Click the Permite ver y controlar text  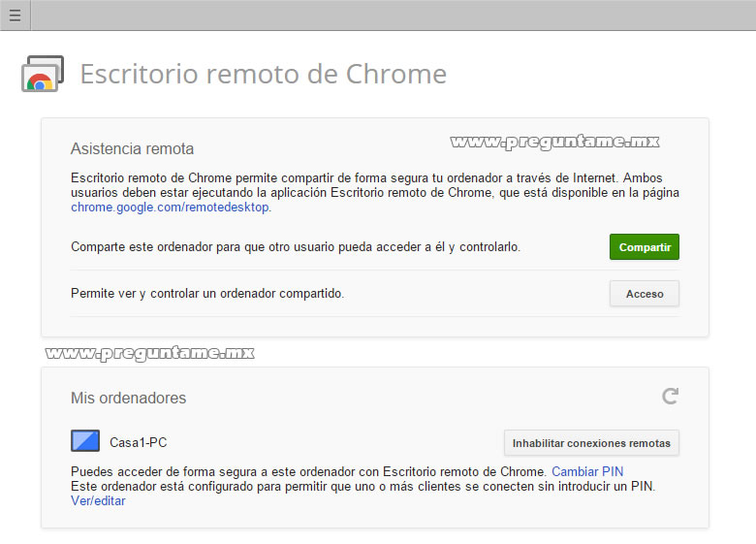207,293
